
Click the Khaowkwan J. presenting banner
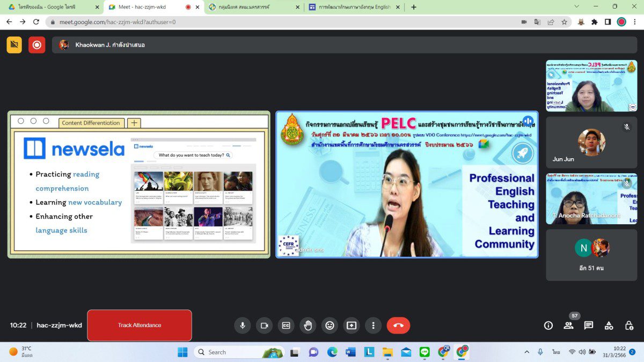coord(345,45)
